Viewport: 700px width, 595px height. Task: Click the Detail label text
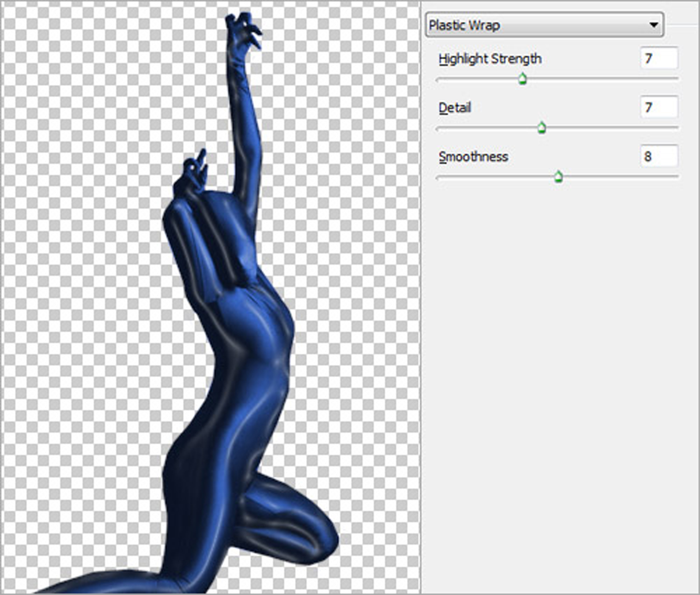tap(455, 108)
